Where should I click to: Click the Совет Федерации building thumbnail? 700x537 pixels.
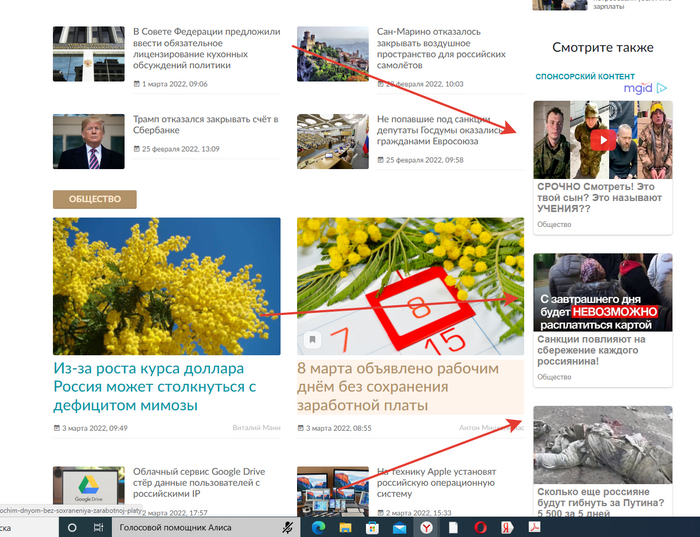[x=89, y=54]
